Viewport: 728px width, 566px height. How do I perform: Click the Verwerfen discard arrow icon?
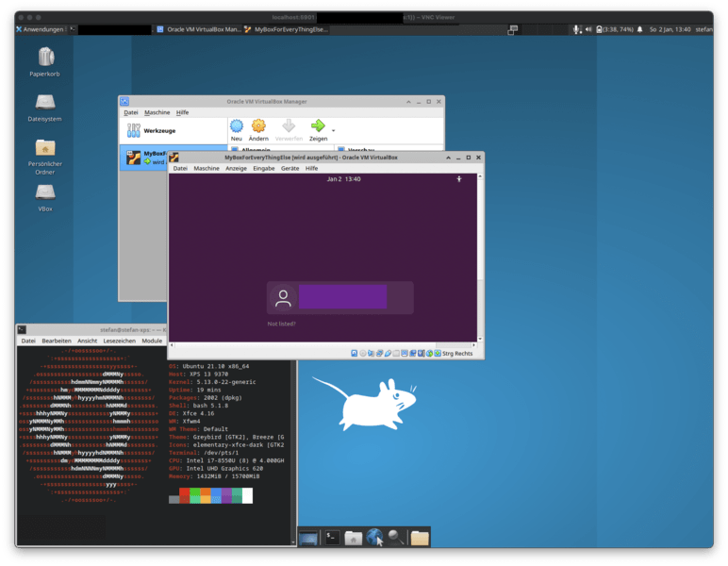(x=289, y=125)
